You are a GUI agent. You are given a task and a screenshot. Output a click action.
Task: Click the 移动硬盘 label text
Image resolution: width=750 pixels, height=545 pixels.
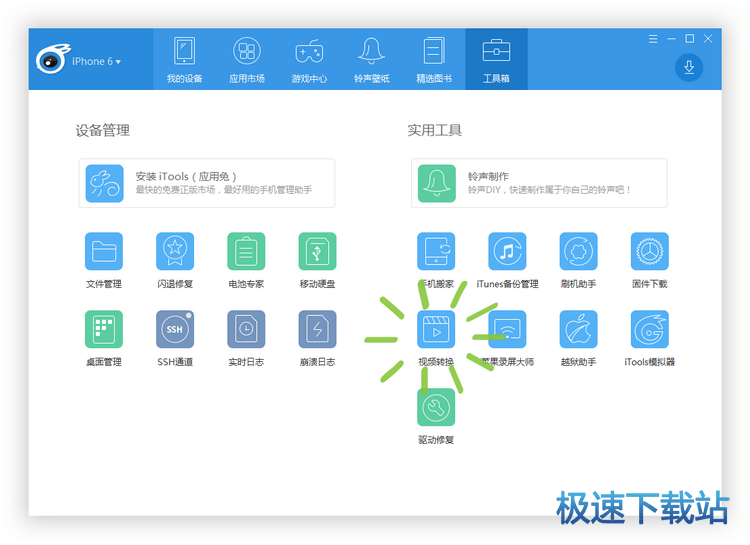coord(318,284)
